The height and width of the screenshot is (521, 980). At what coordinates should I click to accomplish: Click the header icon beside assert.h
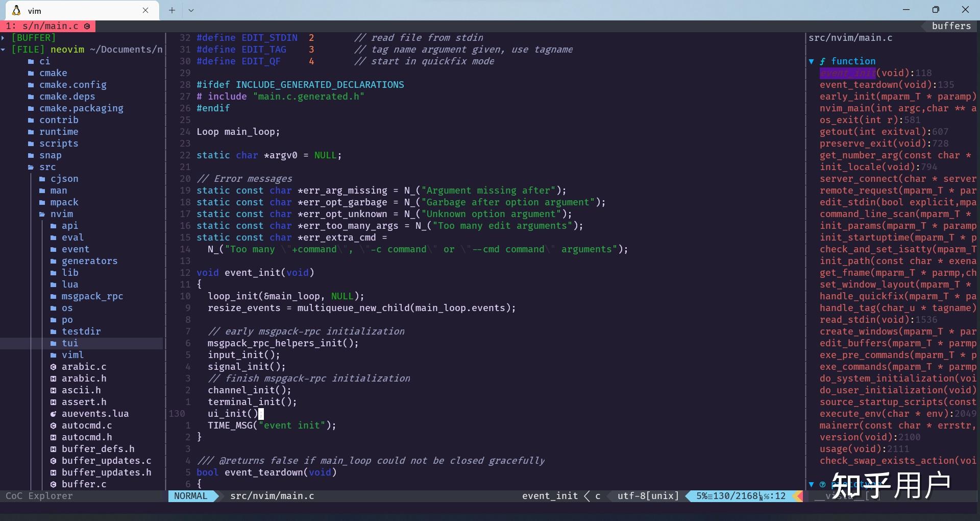(x=54, y=402)
